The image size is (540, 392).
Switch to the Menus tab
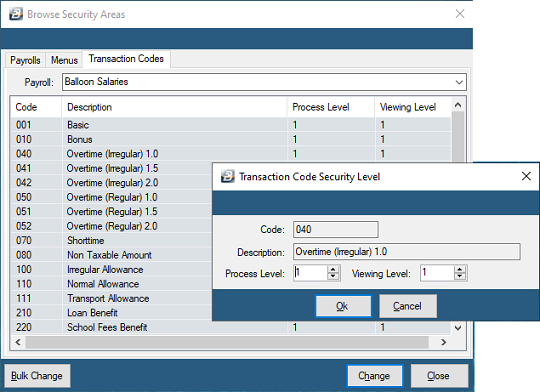pos(64,60)
